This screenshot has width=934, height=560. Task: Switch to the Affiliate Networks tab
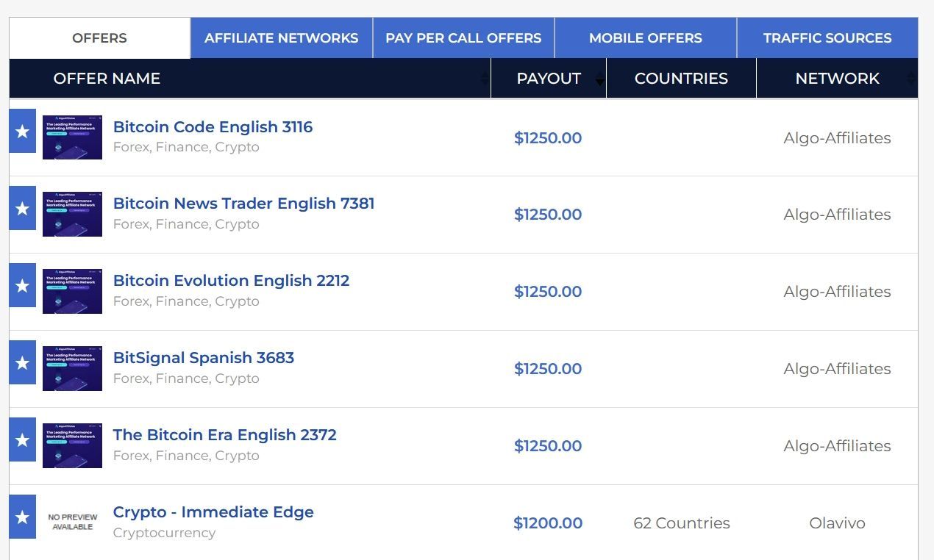282,38
